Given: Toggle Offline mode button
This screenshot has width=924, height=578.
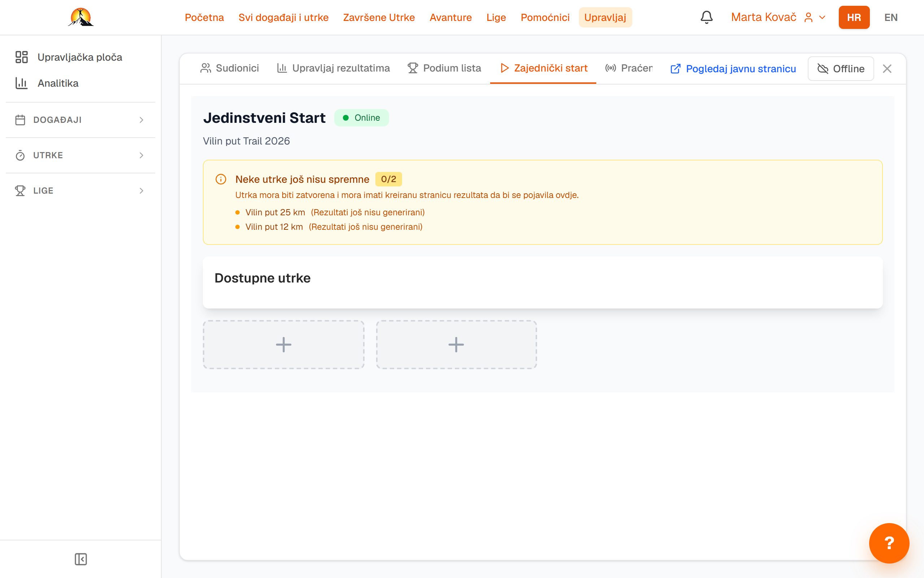Looking at the screenshot, I should pyautogui.click(x=841, y=69).
